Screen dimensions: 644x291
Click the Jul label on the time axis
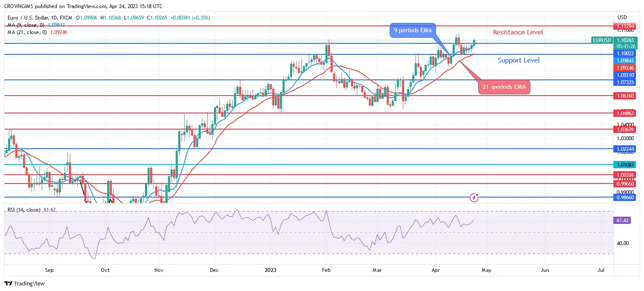(x=601, y=270)
